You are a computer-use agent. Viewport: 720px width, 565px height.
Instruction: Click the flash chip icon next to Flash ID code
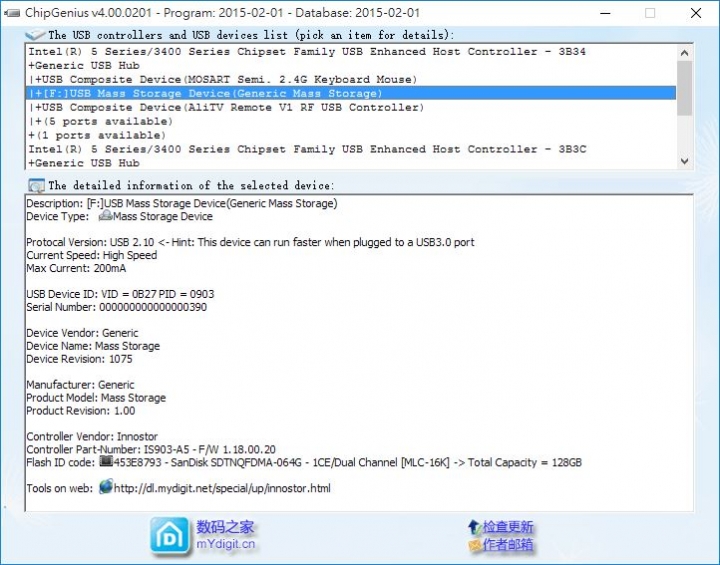click(106, 461)
